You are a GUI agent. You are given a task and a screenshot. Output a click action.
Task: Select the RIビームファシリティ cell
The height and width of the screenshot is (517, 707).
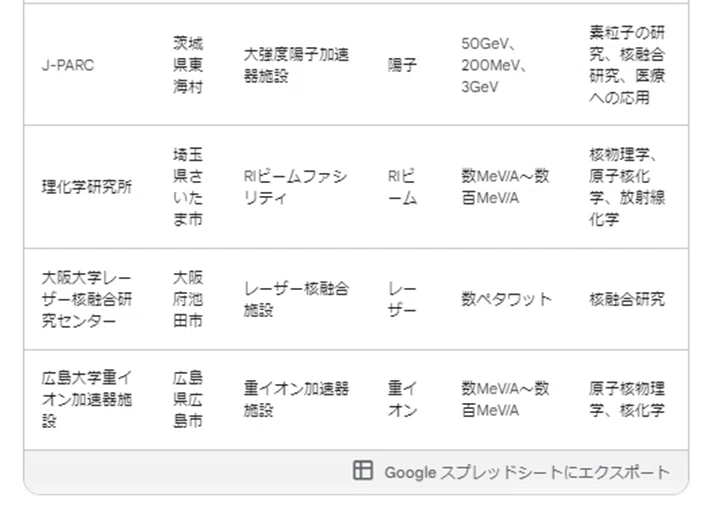(295, 187)
